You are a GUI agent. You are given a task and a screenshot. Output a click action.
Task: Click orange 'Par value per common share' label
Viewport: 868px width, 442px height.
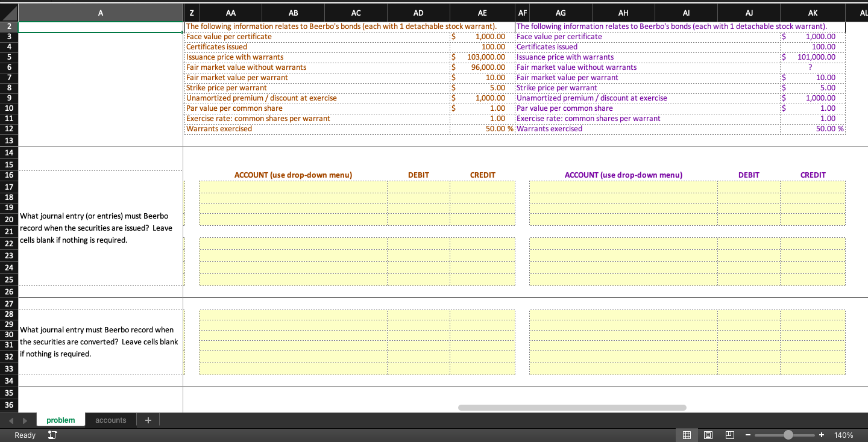(x=234, y=108)
